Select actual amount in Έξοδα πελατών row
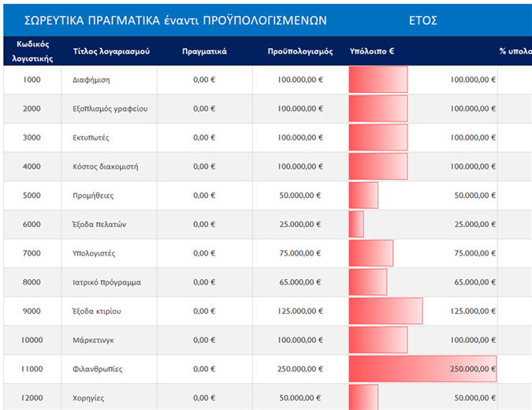The height and width of the screenshot is (410, 532). click(205, 225)
